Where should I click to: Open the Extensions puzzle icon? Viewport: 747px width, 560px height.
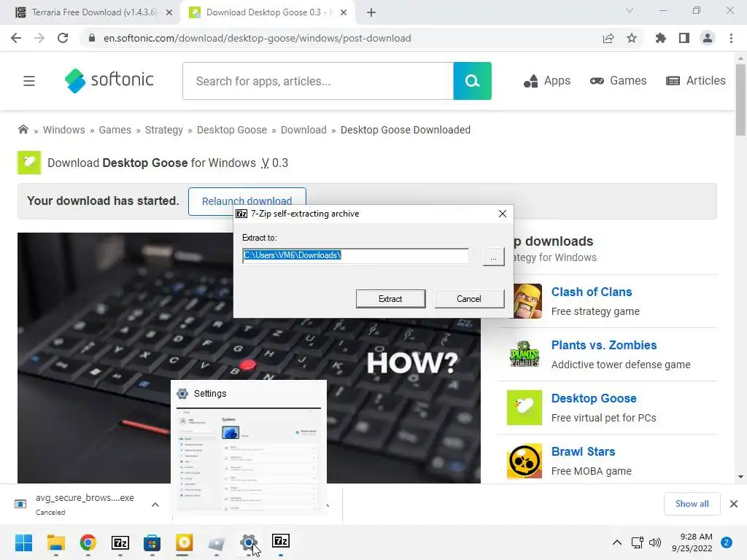660,38
